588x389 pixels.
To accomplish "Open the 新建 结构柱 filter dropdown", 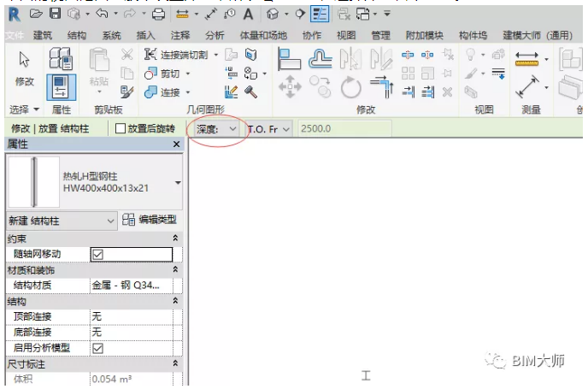I will 61,221.
